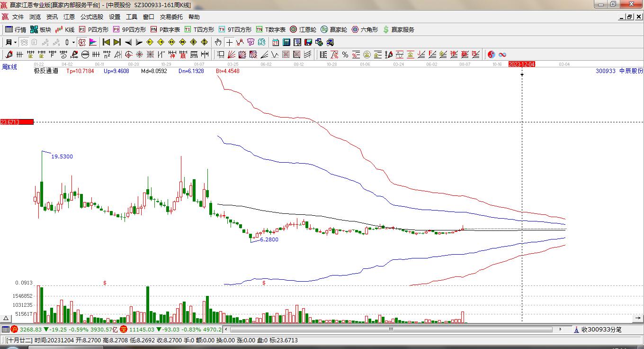644x349 pixels.
Task: Click the triangle button beside volume pane
Action: (x=6, y=318)
